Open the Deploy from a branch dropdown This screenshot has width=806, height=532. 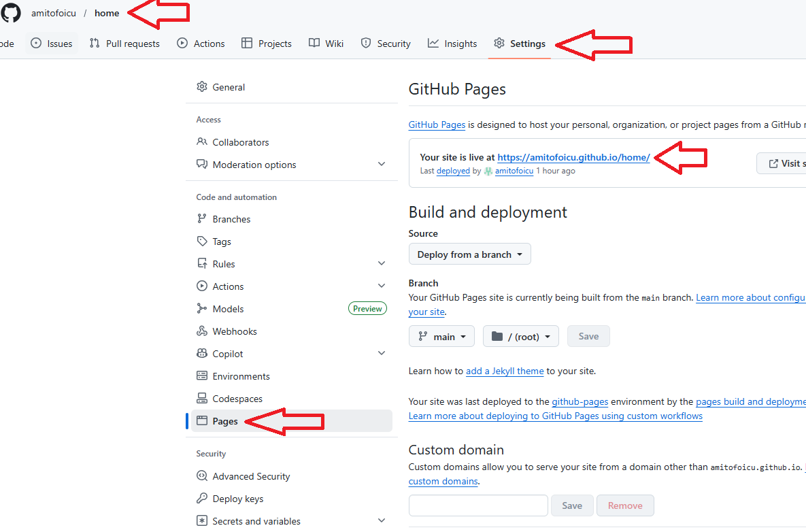tap(469, 254)
